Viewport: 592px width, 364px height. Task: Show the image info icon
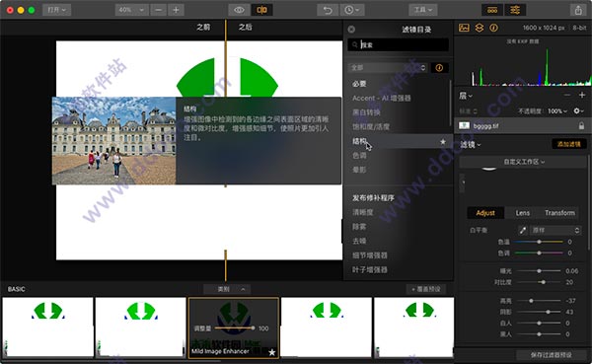(x=494, y=28)
